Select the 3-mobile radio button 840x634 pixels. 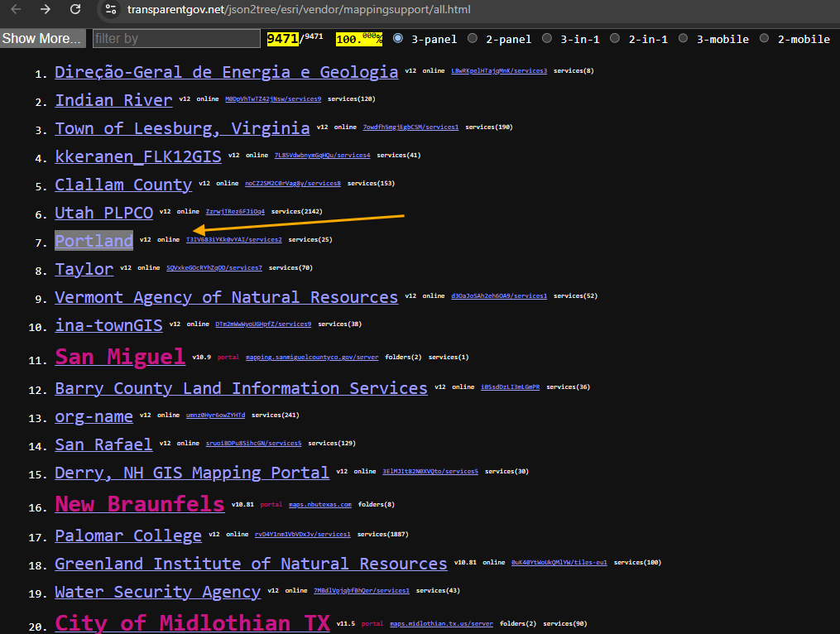(x=683, y=38)
